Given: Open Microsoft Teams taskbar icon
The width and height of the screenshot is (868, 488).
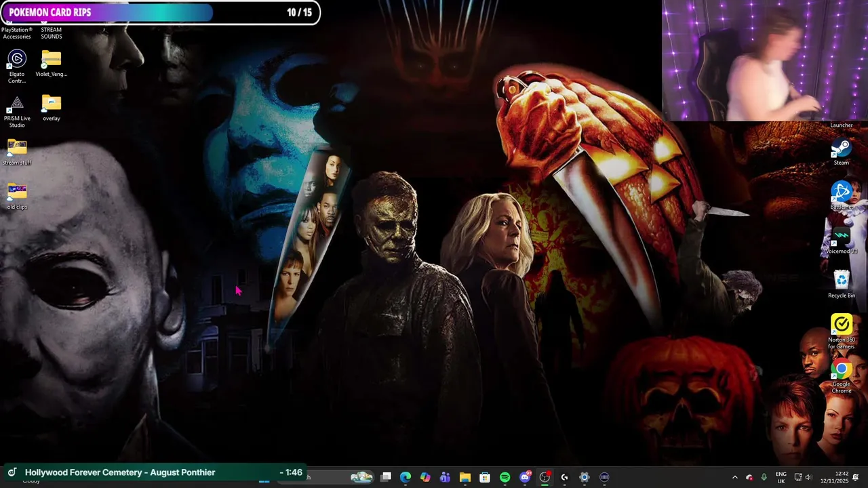Looking at the screenshot, I should click(445, 477).
